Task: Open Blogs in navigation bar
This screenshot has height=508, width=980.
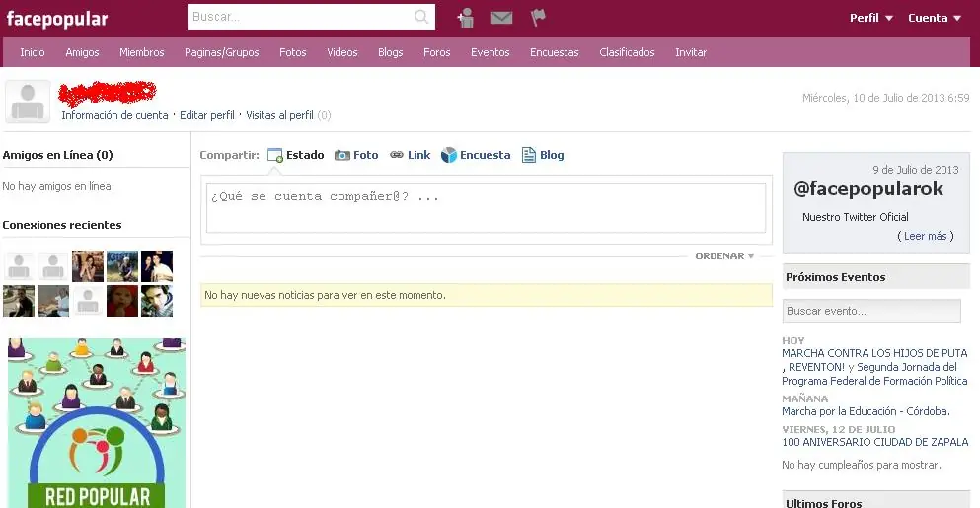Action: (x=390, y=52)
